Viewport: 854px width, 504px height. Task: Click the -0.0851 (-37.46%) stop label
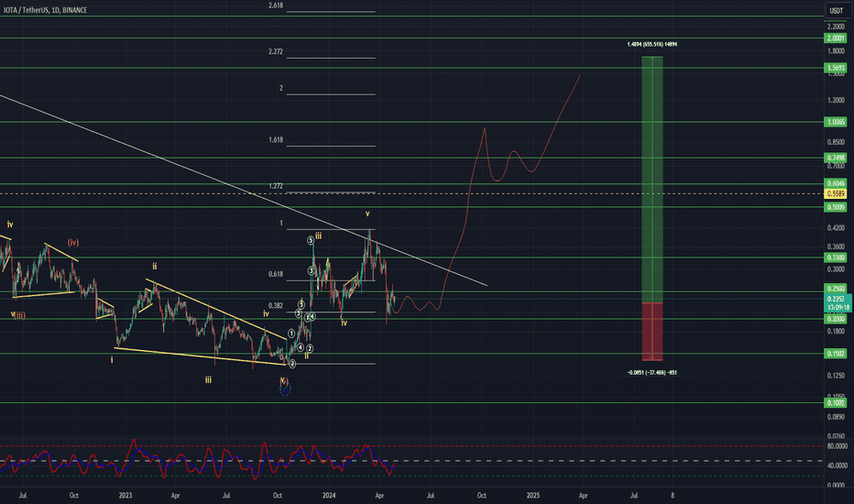point(651,373)
